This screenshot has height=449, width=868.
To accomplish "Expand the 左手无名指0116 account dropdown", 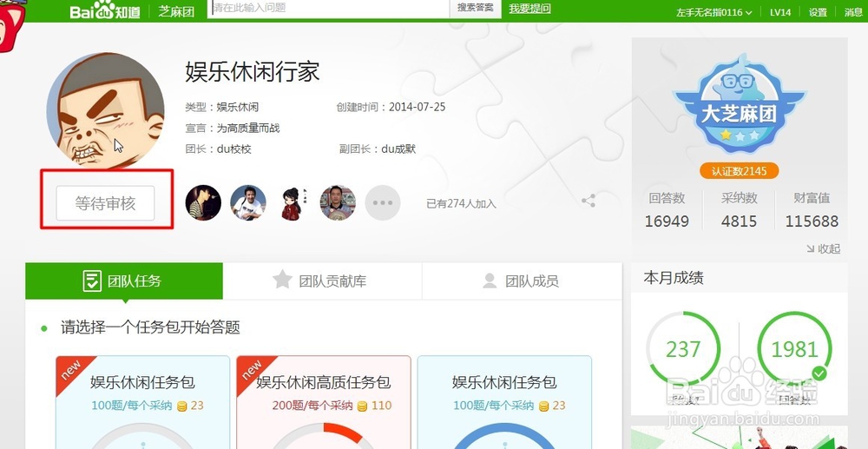I will click(713, 12).
